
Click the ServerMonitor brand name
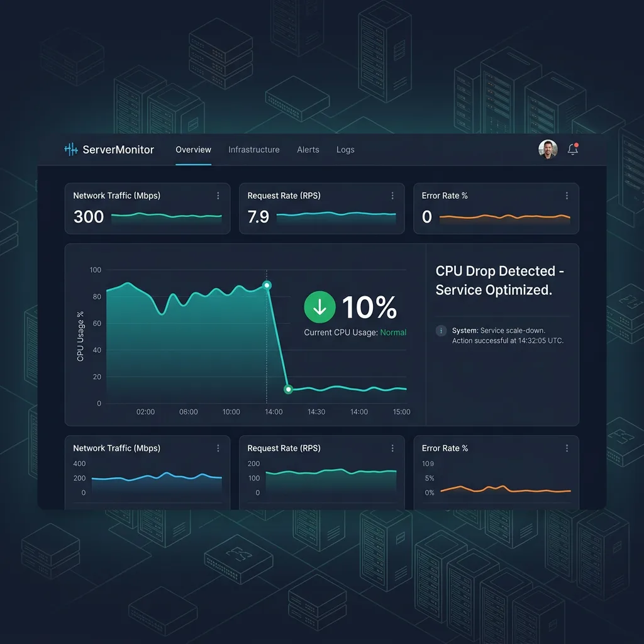click(118, 150)
